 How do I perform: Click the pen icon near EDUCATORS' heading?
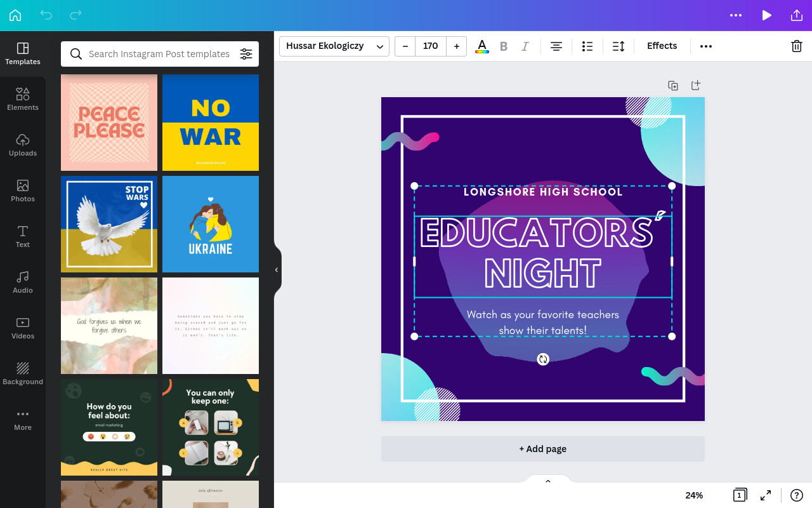point(660,216)
